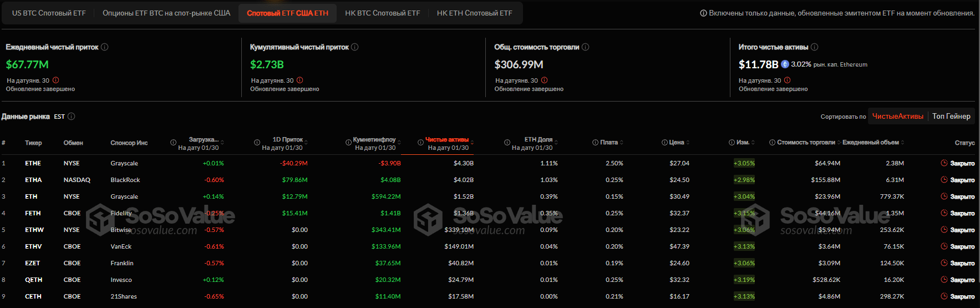Open FETH ticker link
The width and height of the screenshot is (980, 308).
point(33,213)
